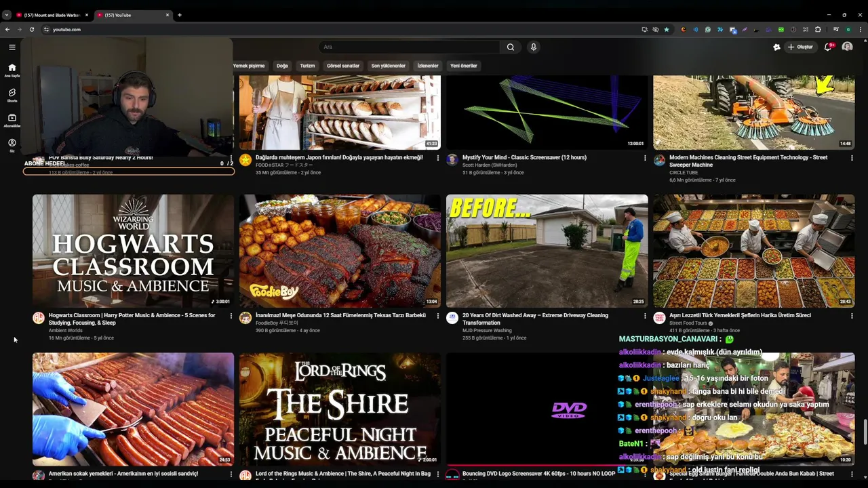The image size is (868, 488).
Task: Switch to Mount and Blade Warband tab
Action: tap(52, 15)
